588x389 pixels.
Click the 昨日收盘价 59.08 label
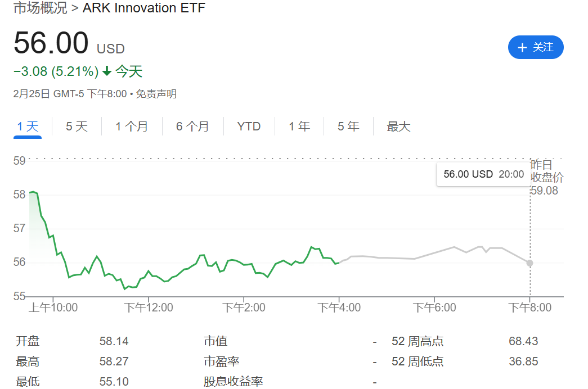pyautogui.click(x=547, y=177)
